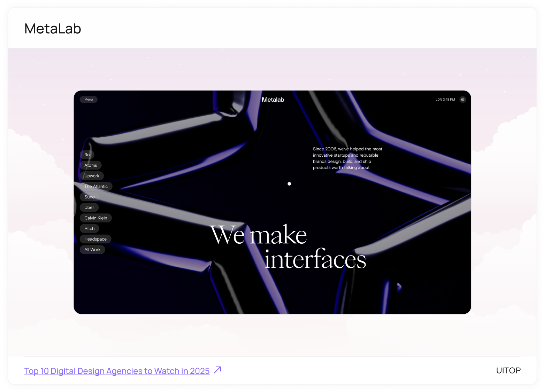Click the mail envelope icon
Viewport: 544px width, 392px height.
coord(463,100)
